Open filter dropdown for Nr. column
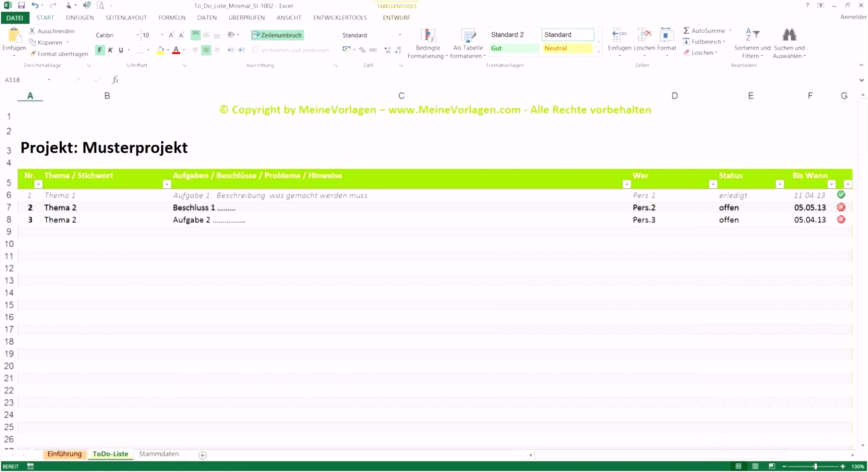868x472 pixels. pos(38,184)
